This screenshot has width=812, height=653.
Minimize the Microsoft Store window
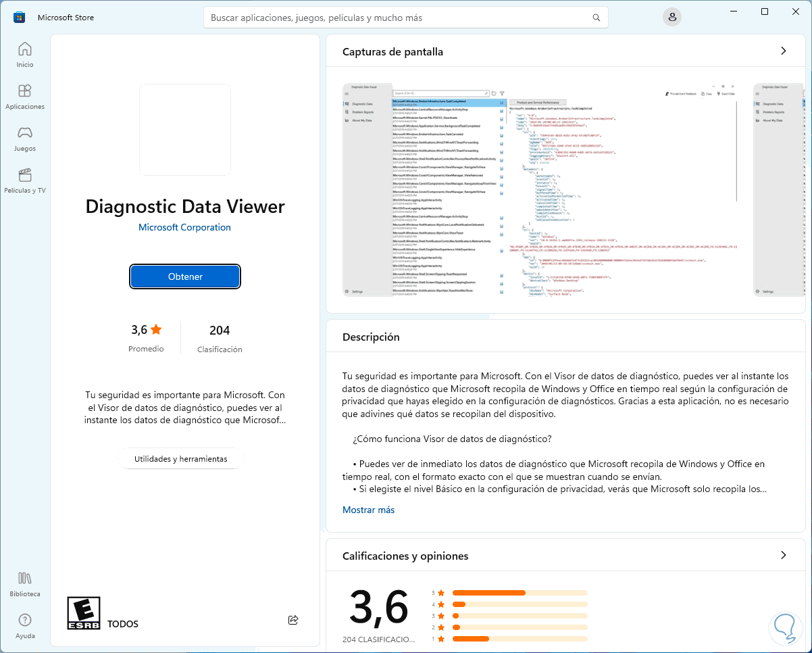pyautogui.click(x=734, y=11)
